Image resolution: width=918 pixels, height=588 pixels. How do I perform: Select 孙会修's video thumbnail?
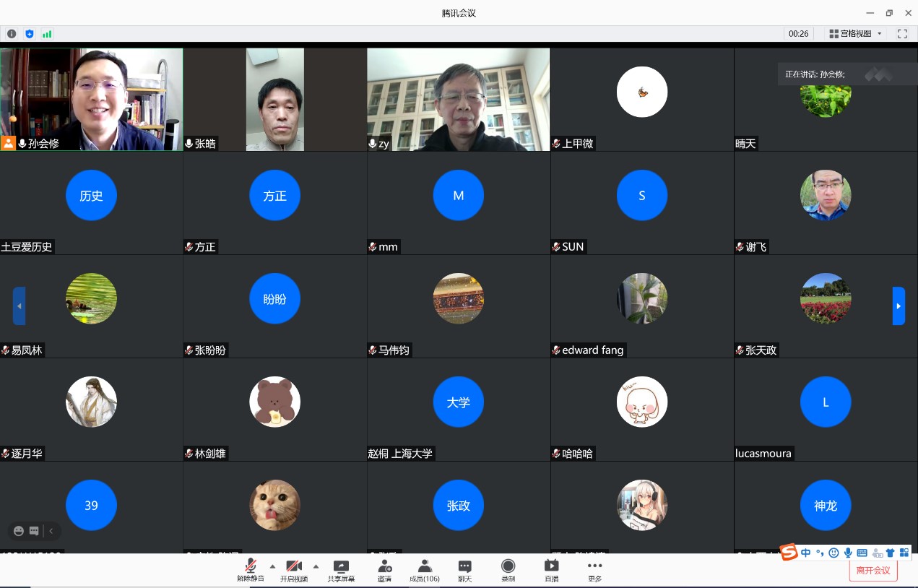tap(92, 99)
